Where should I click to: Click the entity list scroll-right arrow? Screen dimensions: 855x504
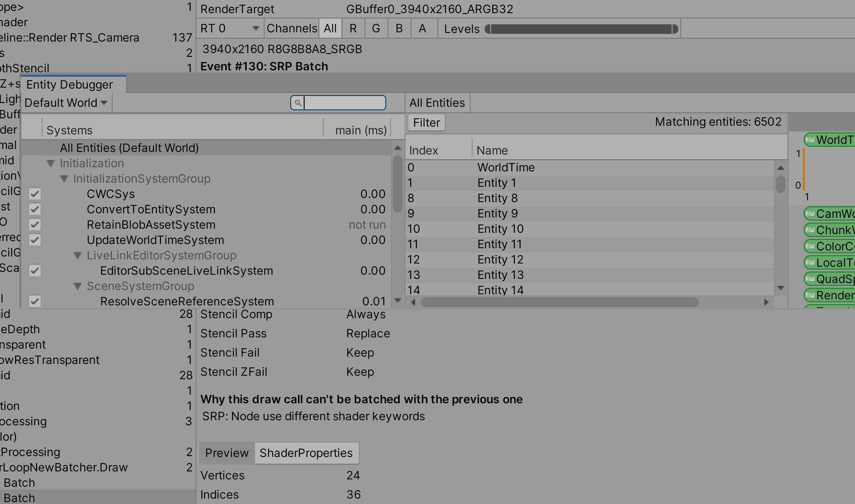pyautogui.click(x=766, y=302)
